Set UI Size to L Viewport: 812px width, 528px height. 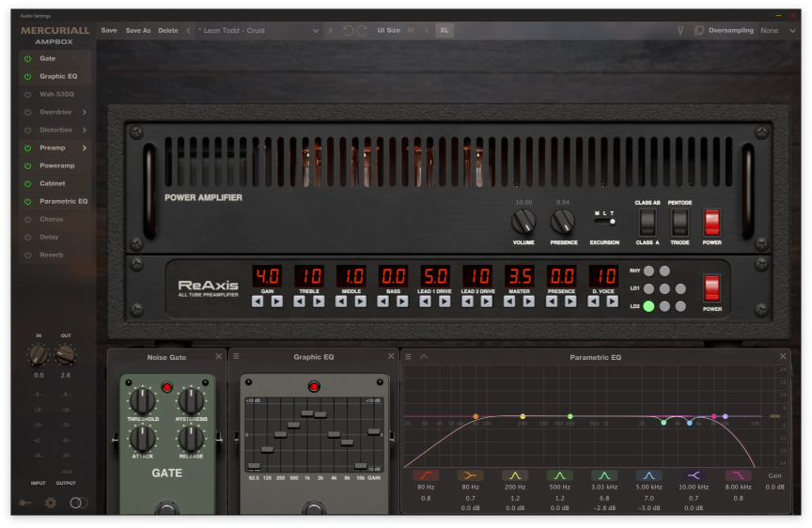click(427, 31)
